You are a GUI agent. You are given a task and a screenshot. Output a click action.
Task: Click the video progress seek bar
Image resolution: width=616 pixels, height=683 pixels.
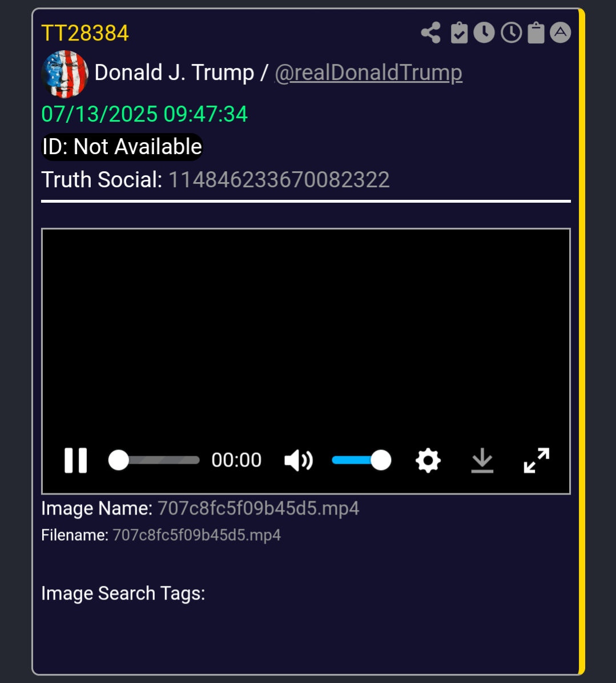coord(154,460)
